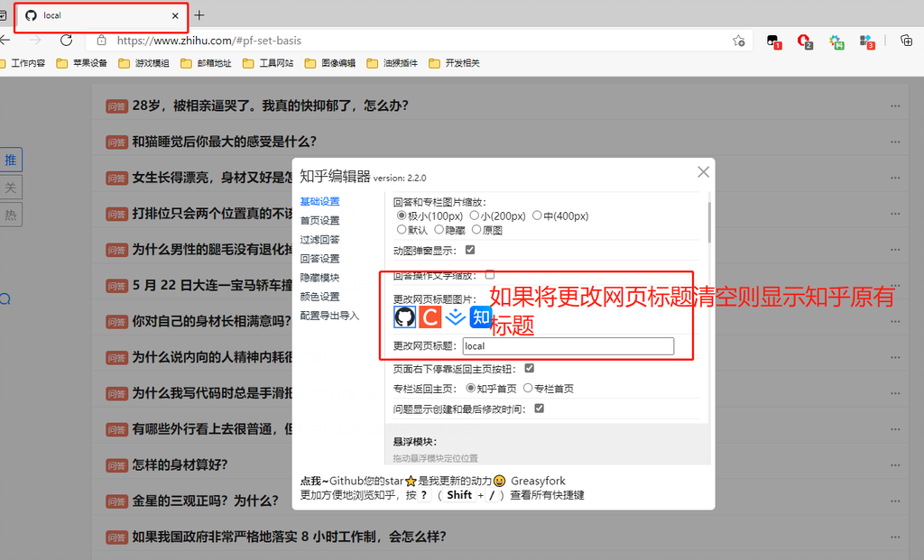The image size is (924, 560).
Task: Enable the 回答操作文字缩放 checkbox
Action: [x=490, y=274]
